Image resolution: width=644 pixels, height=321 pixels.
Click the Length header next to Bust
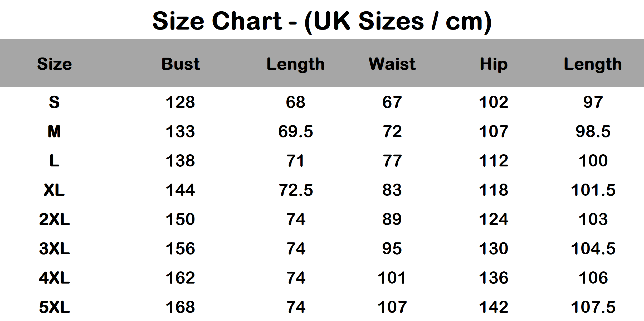pos(296,64)
